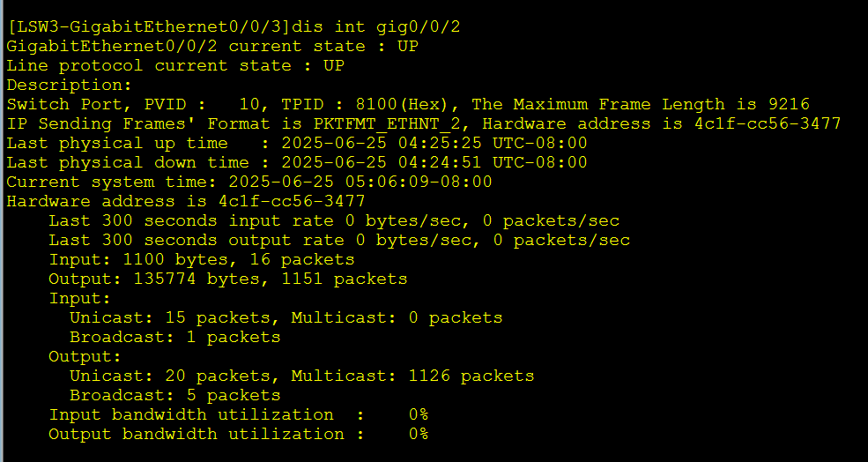The height and width of the screenshot is (462, 868).
Task: Click the 'Unicast: 15 packets' input statistics text
Action: coord(174,318)
